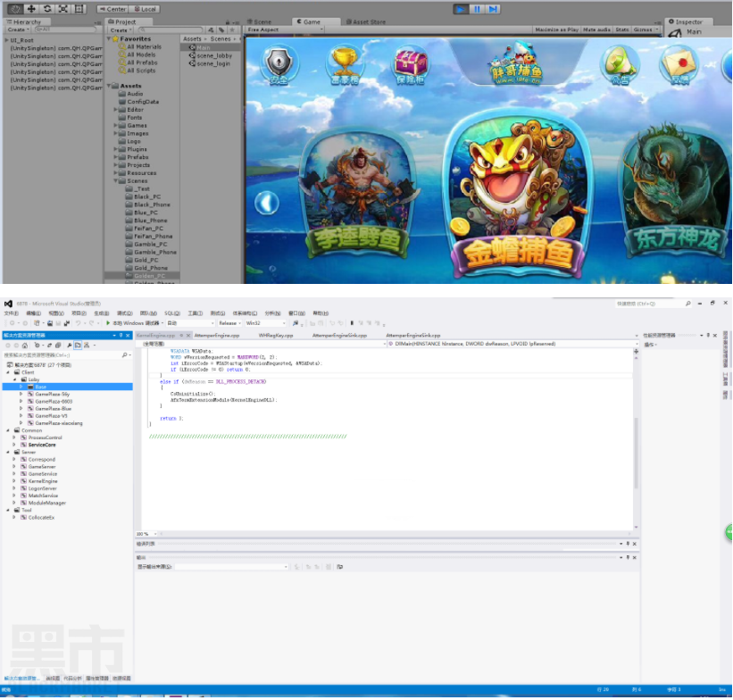The image size is (733, 700).
Task: Click the shield lock icon in game view
Action: pyautogui.click(x=279, y=65)
